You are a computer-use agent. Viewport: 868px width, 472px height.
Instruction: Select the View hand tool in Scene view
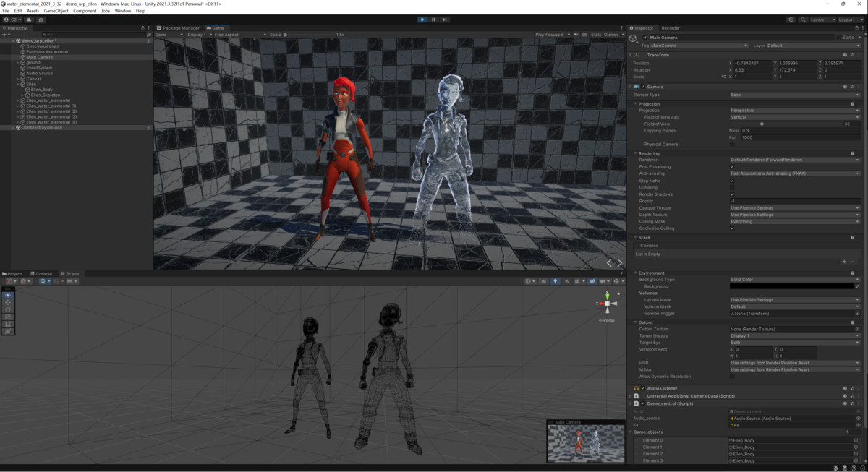pos(8,295)
